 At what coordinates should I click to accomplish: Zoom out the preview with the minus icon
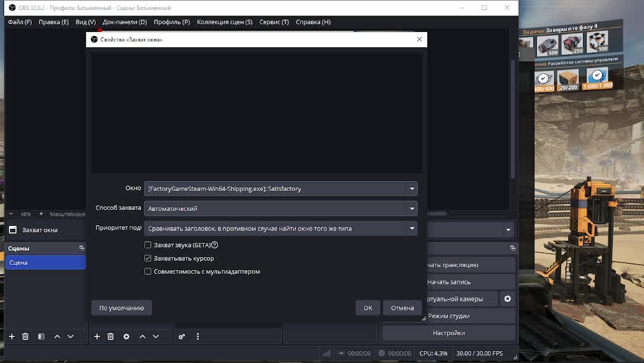coord(11,214)
